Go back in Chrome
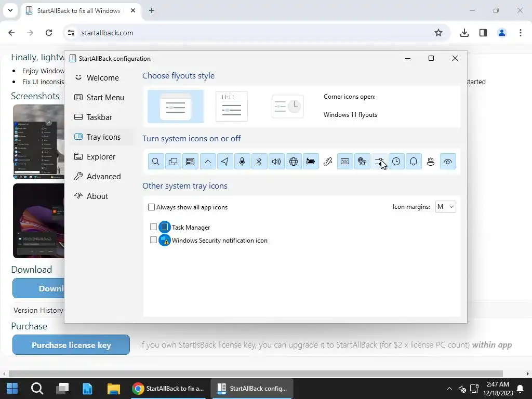532x399 pixels. (x=11, y=33)
